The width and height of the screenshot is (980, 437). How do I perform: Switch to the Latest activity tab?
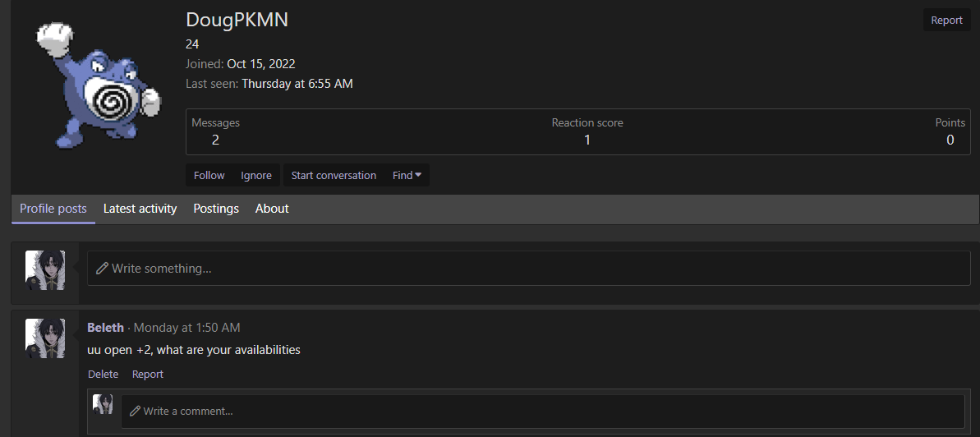pyautogui.click(x=140, y=209)
